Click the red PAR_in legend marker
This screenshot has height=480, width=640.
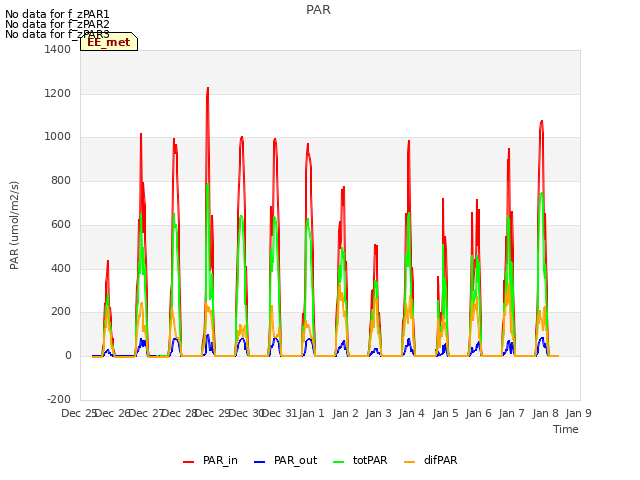pos(189,462)
